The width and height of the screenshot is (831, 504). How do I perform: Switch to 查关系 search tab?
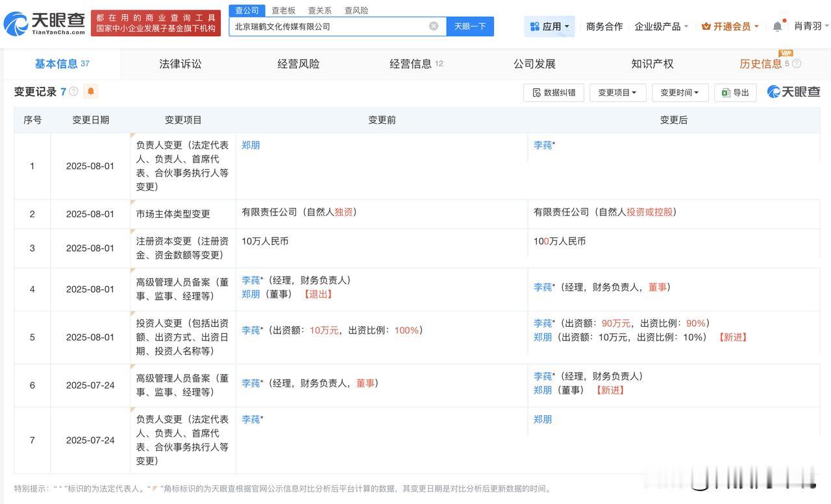point(319,10)
